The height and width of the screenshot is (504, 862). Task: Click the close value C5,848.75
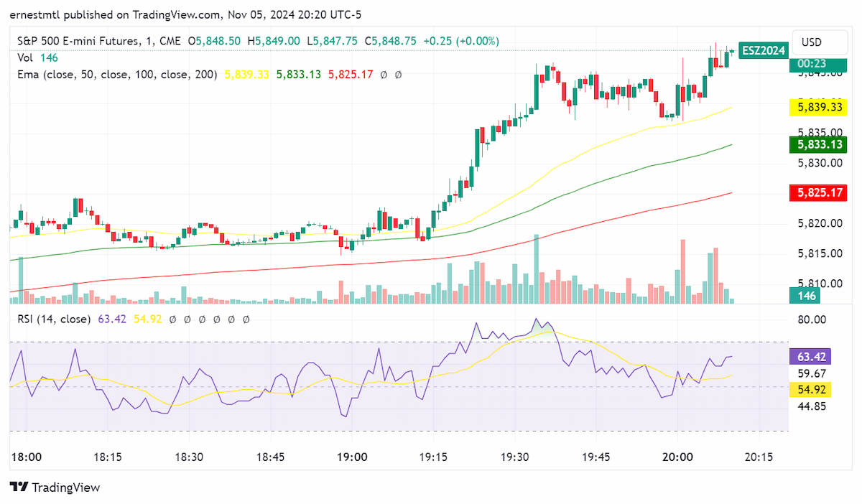(x=390, y=42)
